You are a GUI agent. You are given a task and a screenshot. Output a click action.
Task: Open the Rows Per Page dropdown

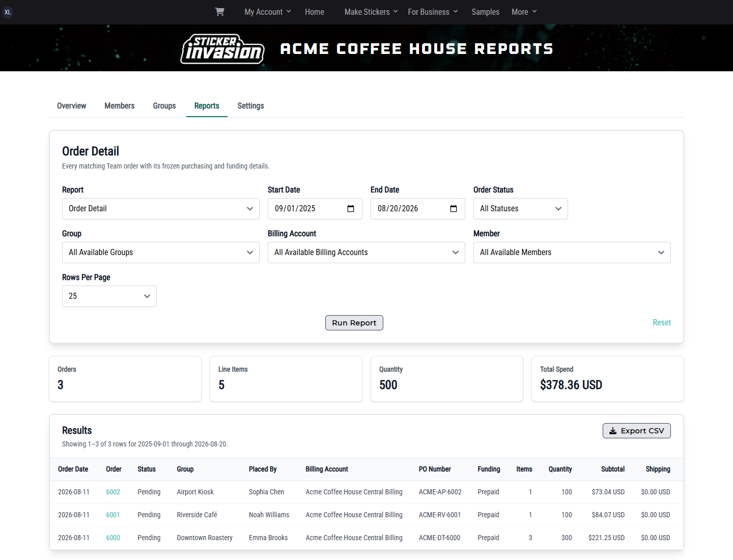(109, 296)
